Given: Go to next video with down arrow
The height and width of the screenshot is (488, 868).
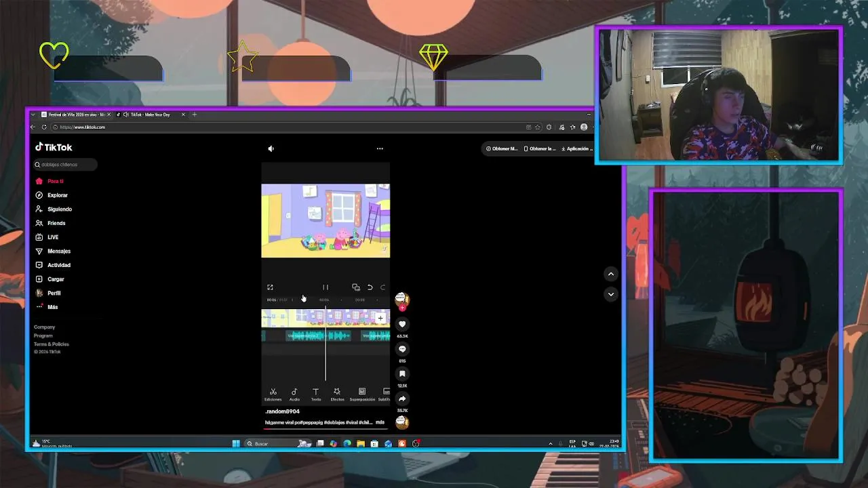Looking at the screenshot, I should click(611, 294).
